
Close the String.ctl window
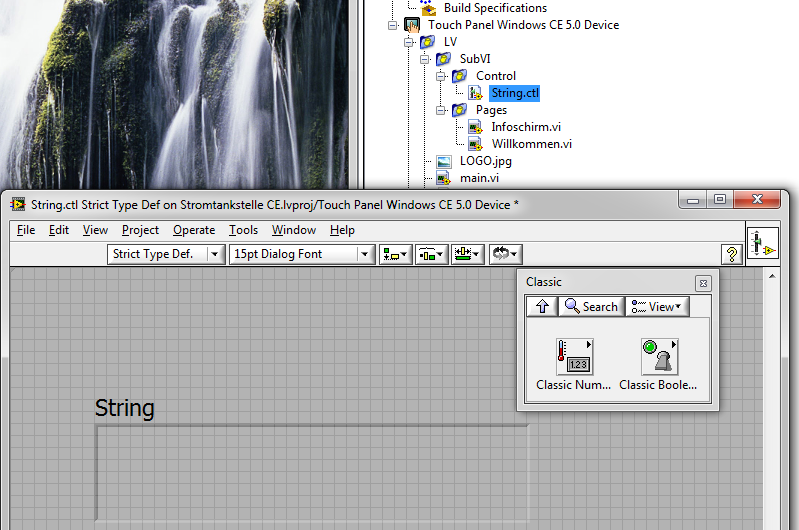757,200
